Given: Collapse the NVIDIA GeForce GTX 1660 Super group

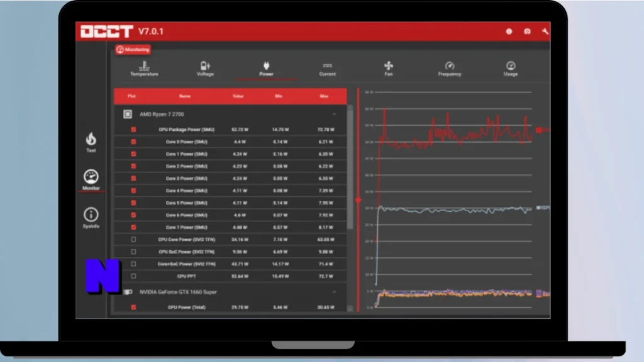Looking at the screenshot, I should point(334,292).
